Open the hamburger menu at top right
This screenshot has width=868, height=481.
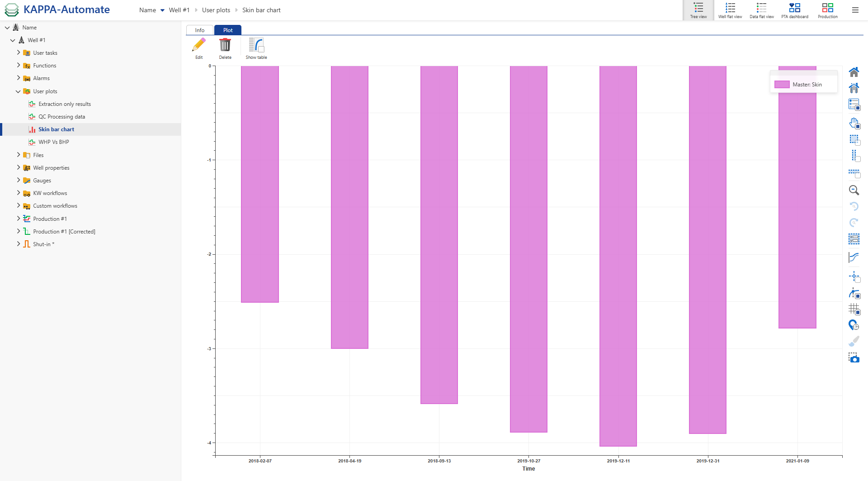coord(855,10)
